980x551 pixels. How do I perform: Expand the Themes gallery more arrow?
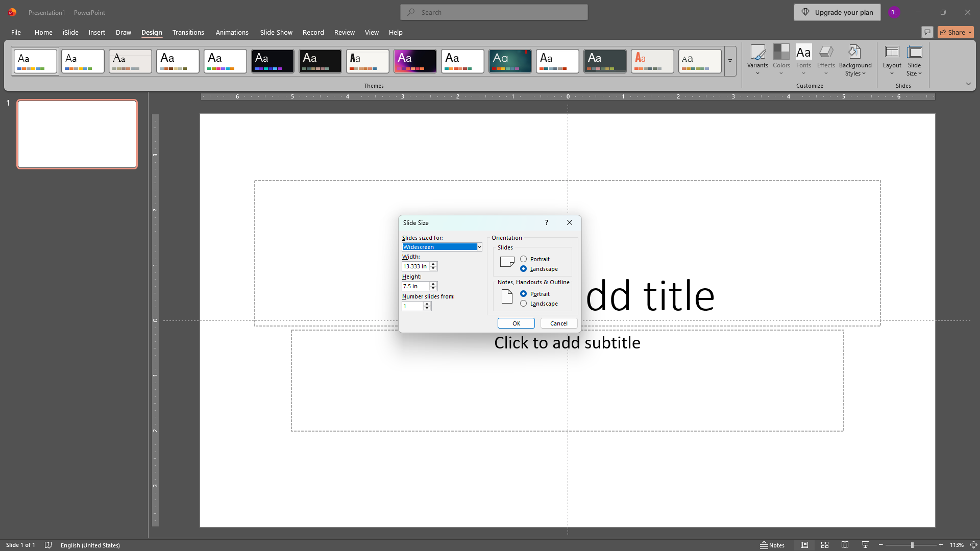click(x=730, y=61)
